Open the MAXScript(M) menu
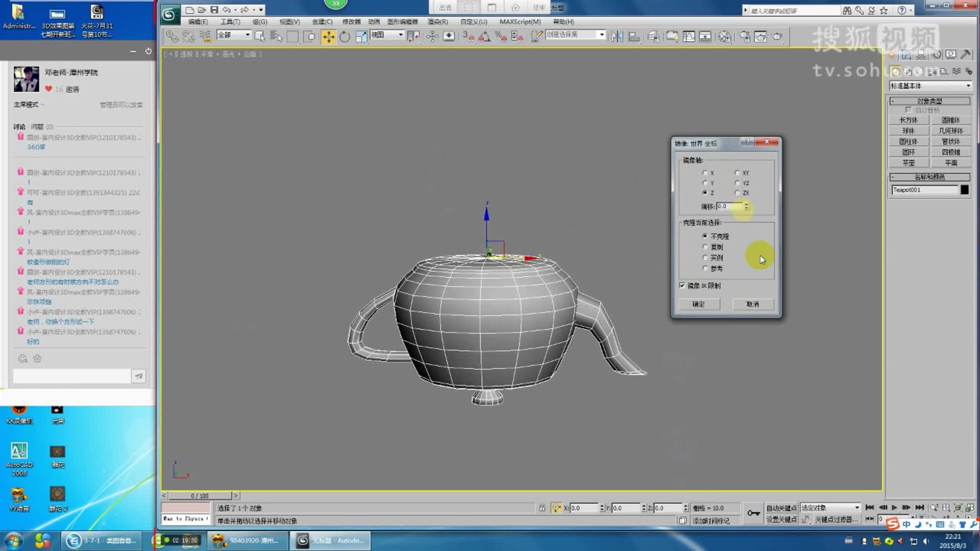 point(519,21)
